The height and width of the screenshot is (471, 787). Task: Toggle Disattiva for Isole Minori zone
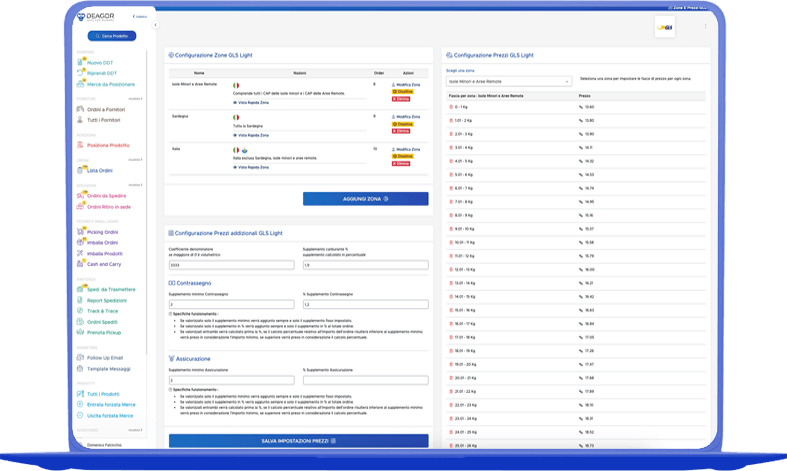tap(403, 92)
